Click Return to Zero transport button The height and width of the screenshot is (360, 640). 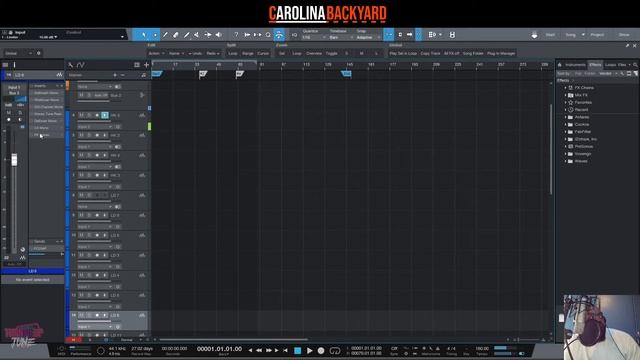(x=285, y=351)
